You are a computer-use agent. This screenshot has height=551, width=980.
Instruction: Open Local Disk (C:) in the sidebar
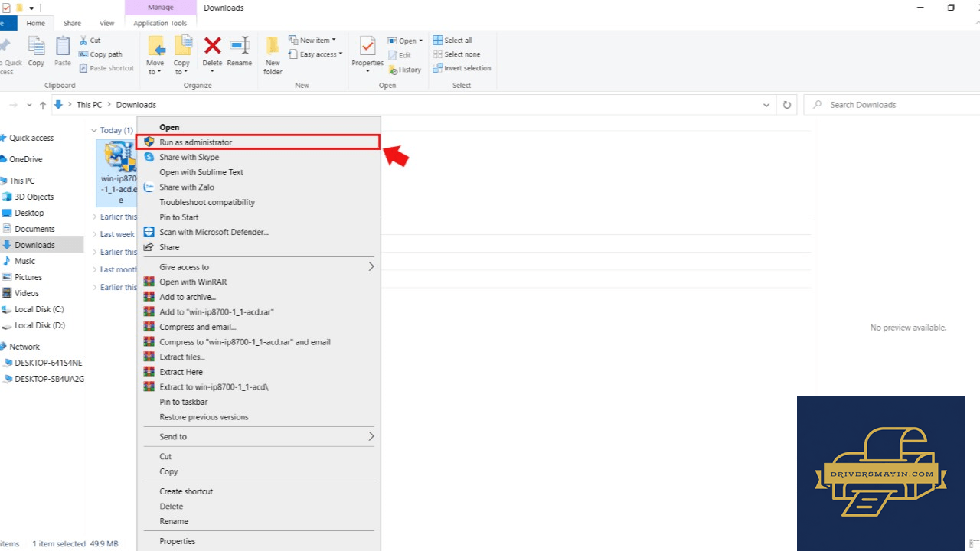click(39, 309)
